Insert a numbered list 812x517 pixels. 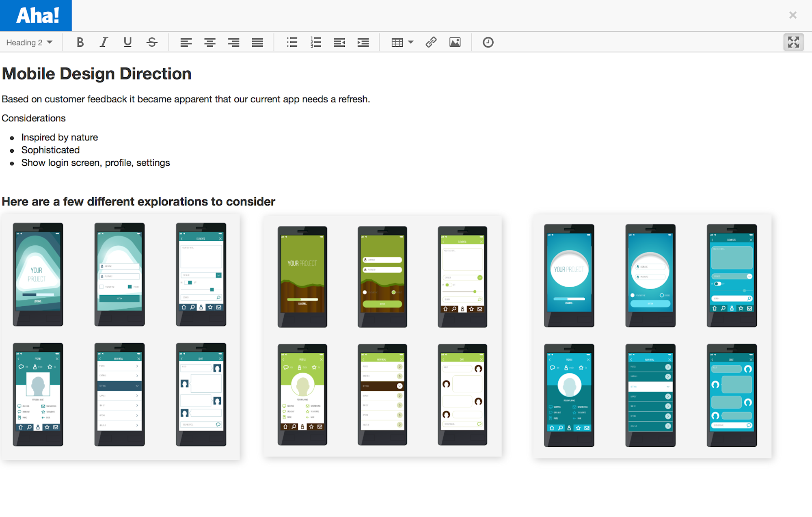pos(315,42)
